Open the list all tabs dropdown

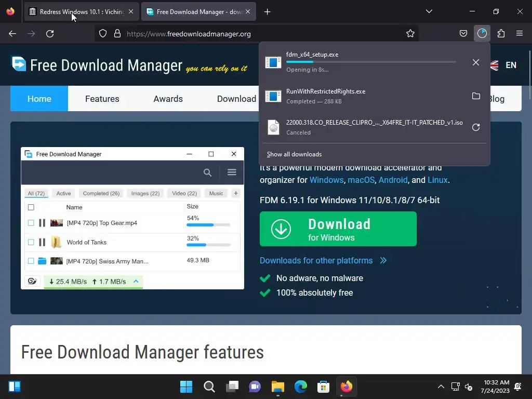pyautogui.click(x=429, y=11)
